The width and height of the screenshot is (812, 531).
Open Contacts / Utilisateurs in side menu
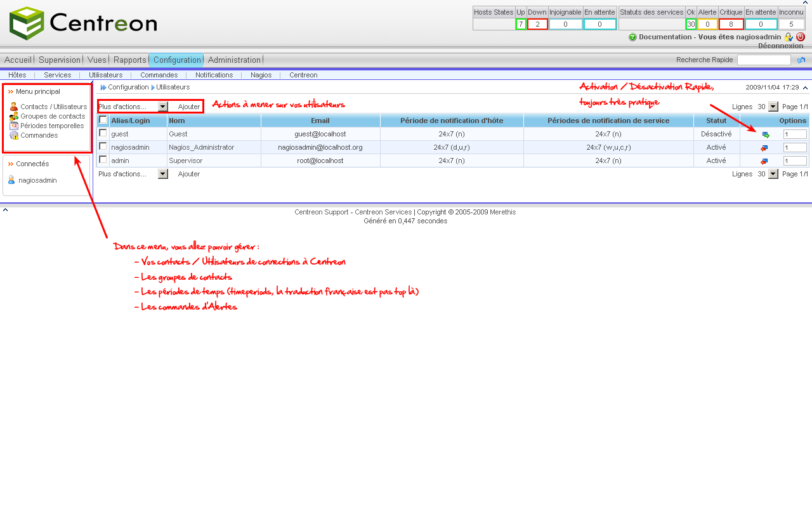[x=53, y=107]
